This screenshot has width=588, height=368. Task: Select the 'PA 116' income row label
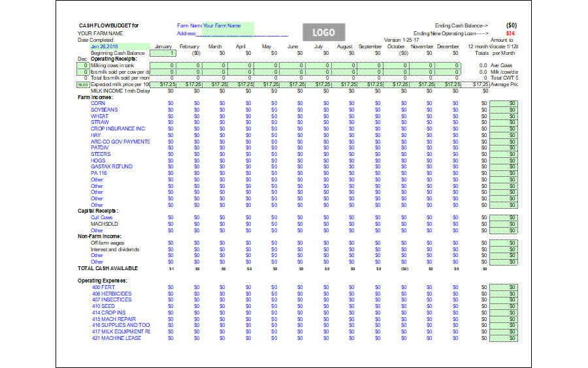click(x=99, y=174)
